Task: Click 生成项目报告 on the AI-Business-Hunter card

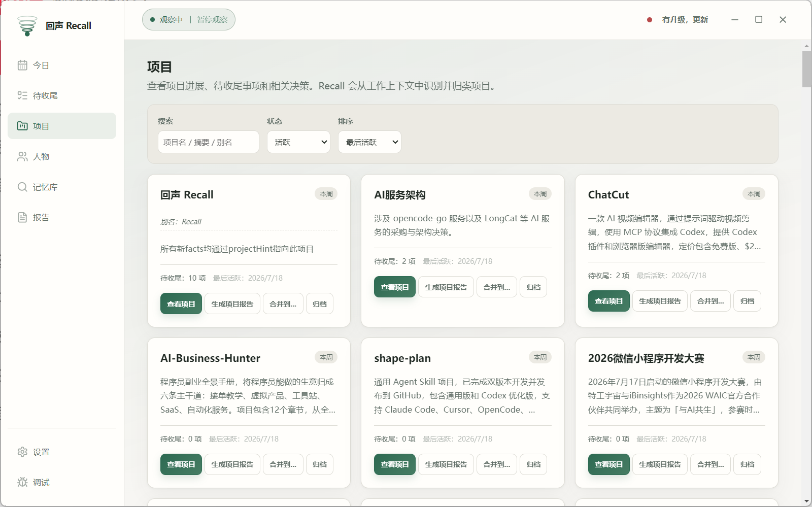Action: click(x=232, y=464)
